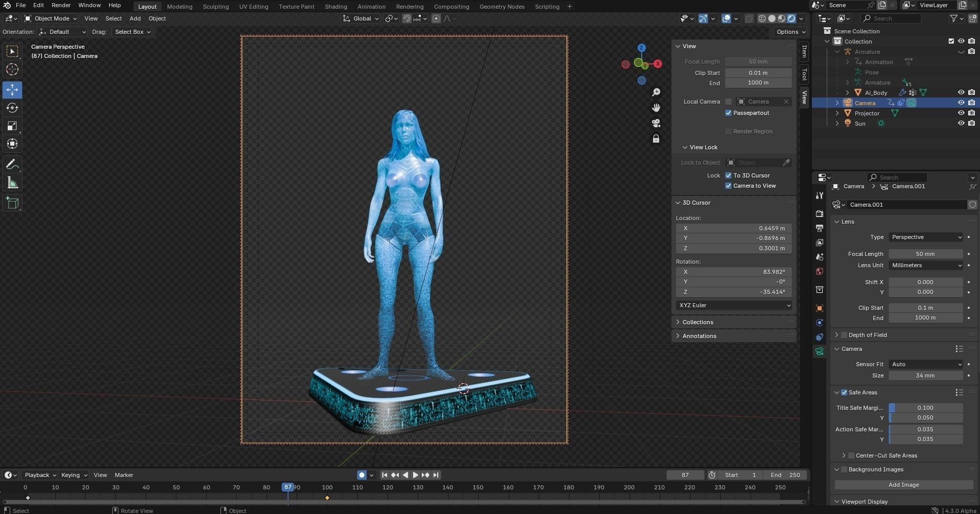980x514 pixels.
Task: Open the Object properties tab icon
Action: pyautogui.click(x=820, y=308)
